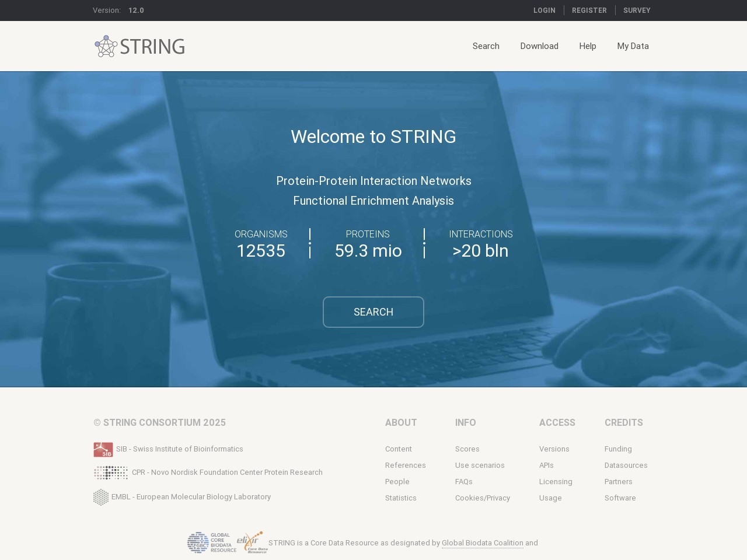Image resolution: width=747 pixels, height=560 pixels.
Task: Open the Datasources link under Credits
Action: [x=626, y=466]
